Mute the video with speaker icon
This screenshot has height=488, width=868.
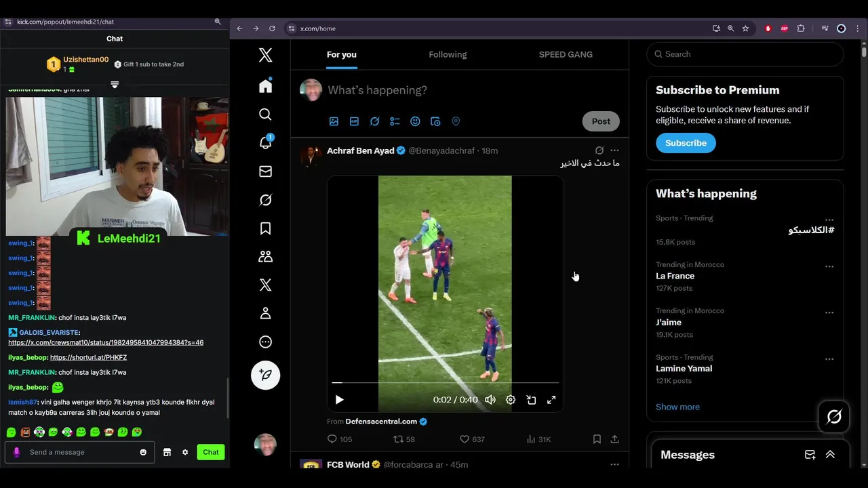click(x=490, y=400)
